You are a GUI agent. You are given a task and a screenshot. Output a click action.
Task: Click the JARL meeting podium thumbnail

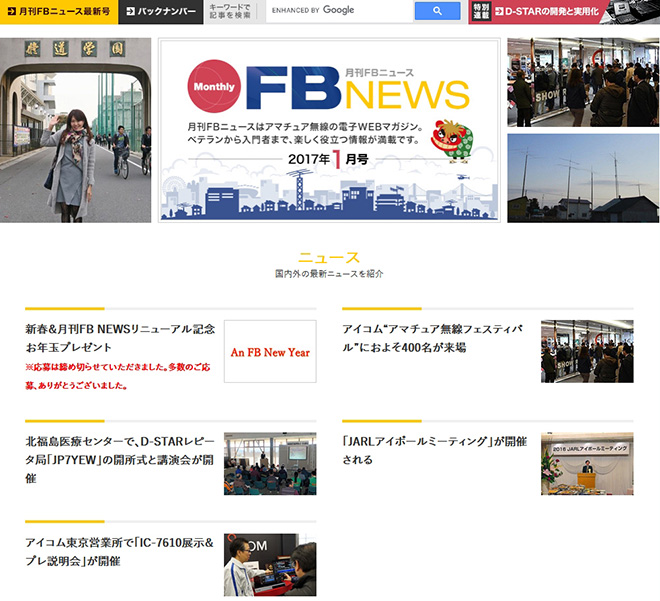click(587, 463)
